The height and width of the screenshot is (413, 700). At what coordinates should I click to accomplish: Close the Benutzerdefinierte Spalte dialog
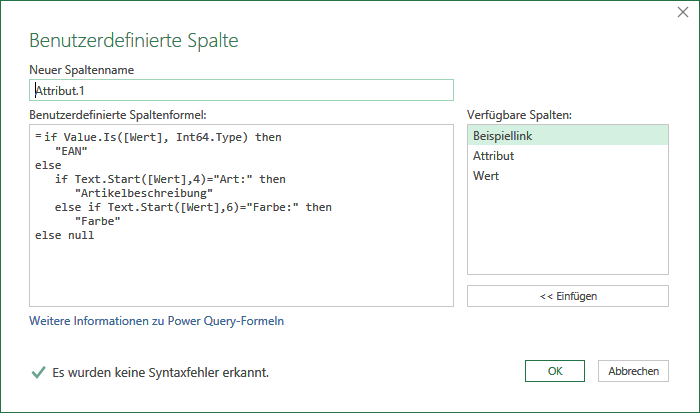point(683,12)
